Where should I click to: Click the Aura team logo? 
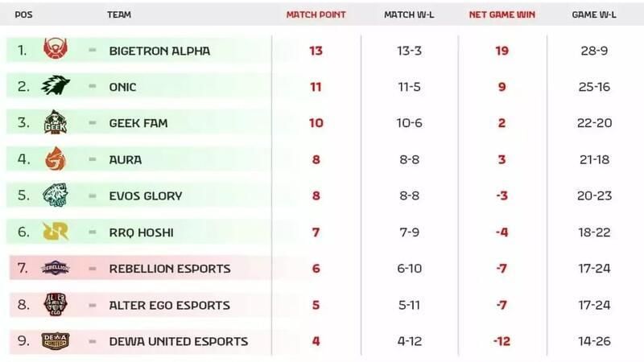pyautogui.click(x=56, y=159)
